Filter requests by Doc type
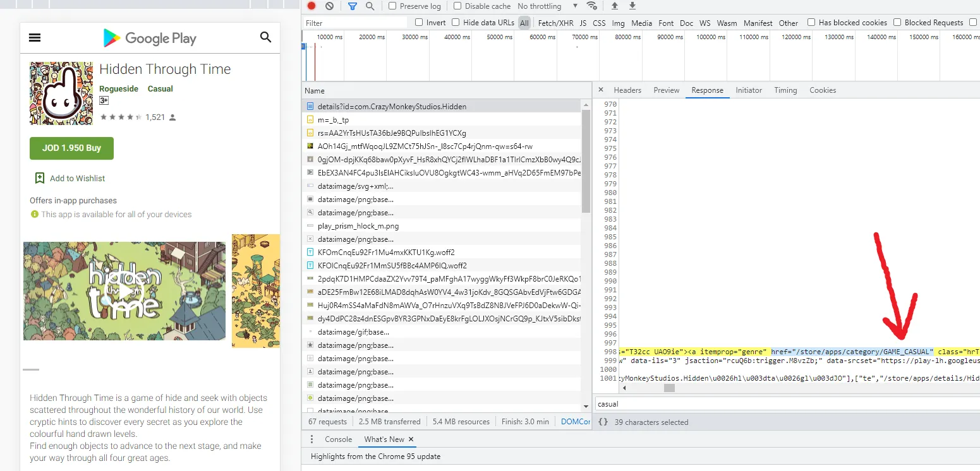The image size is (980, 471). (686, 23)
